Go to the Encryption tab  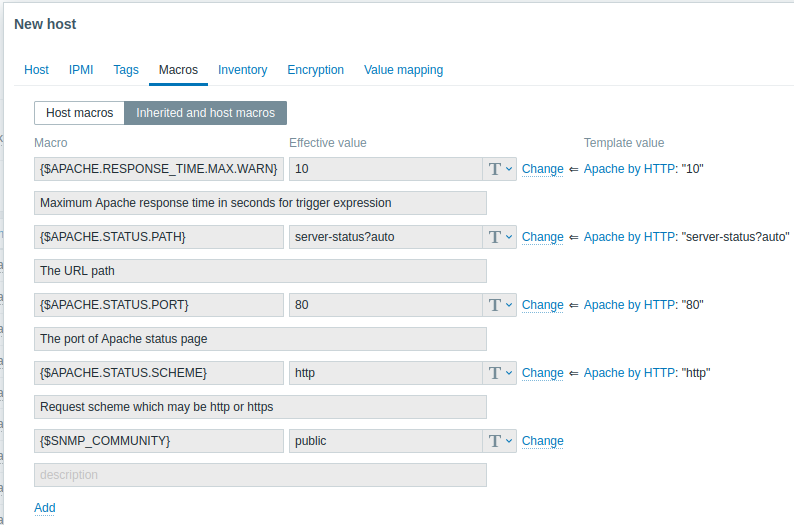pos(315,70)
